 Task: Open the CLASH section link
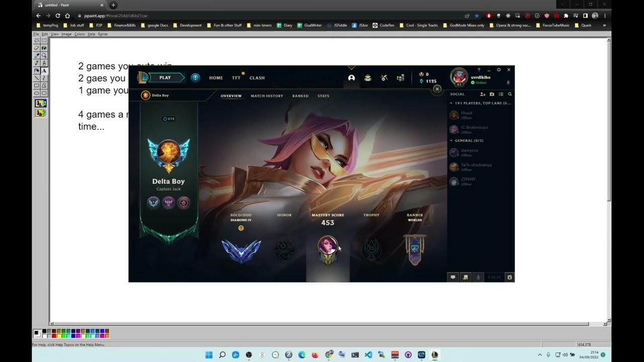[257, 78]
